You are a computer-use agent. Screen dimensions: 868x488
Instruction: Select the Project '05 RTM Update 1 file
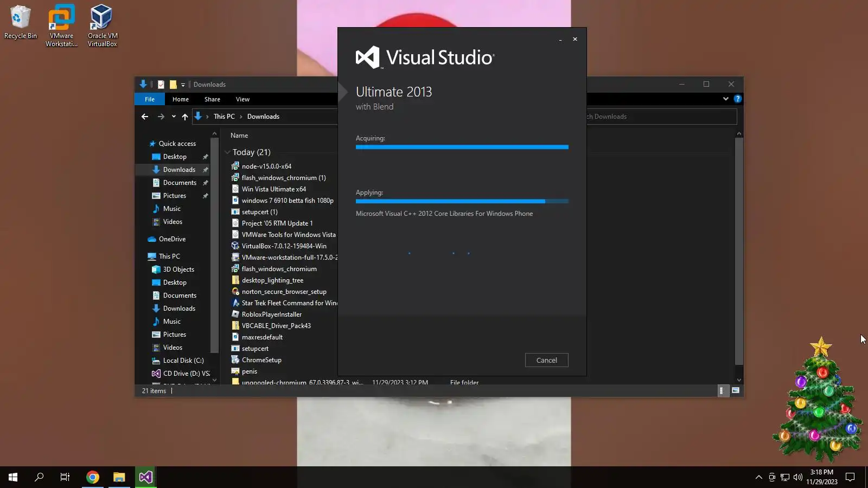(x=277, y=223)
